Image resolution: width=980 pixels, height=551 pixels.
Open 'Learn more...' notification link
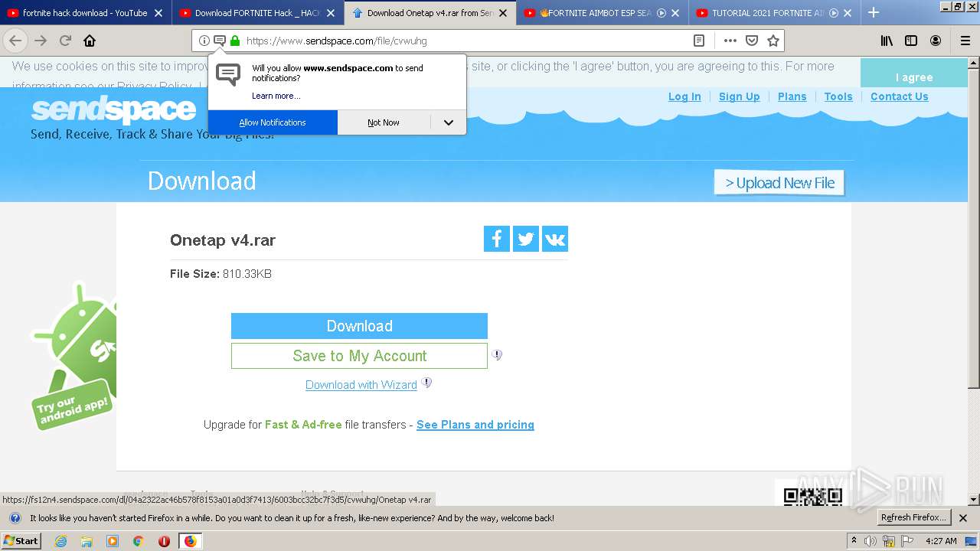[x=276, y=96]
